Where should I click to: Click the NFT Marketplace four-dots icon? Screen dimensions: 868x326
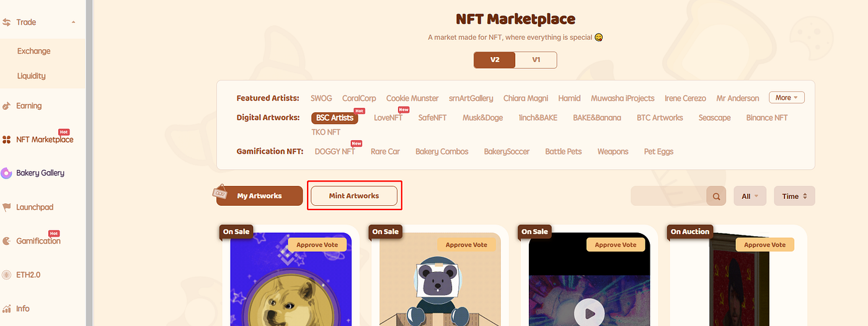7,140
